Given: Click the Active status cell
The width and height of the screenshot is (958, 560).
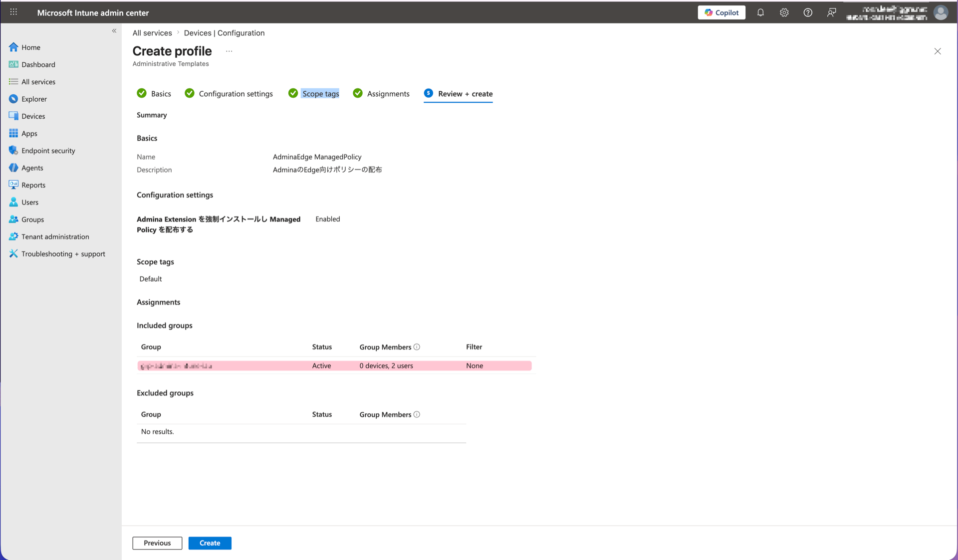Looking at the screenshot, I should pyautogui.click(x=321, y=366).
